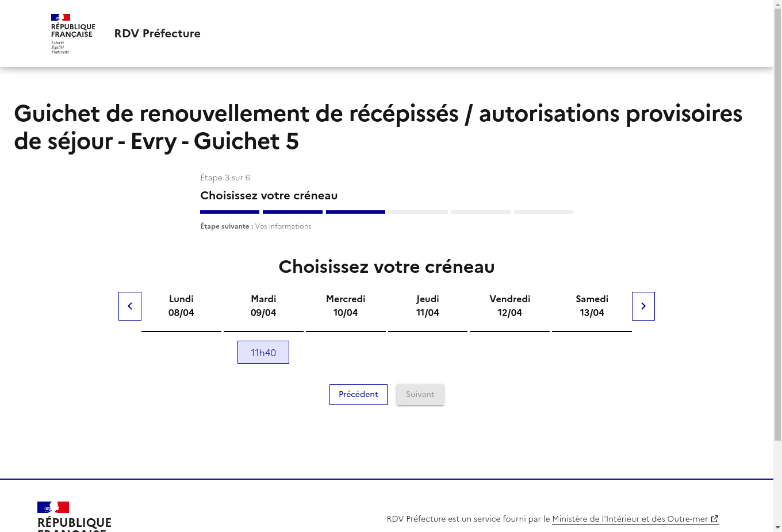Select the Mardi 09/04 day column header

pyautogui.click(x=263, y=306)
